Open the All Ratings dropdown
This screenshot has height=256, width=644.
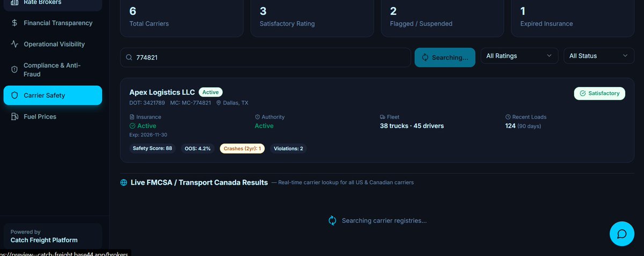(519, 56)
